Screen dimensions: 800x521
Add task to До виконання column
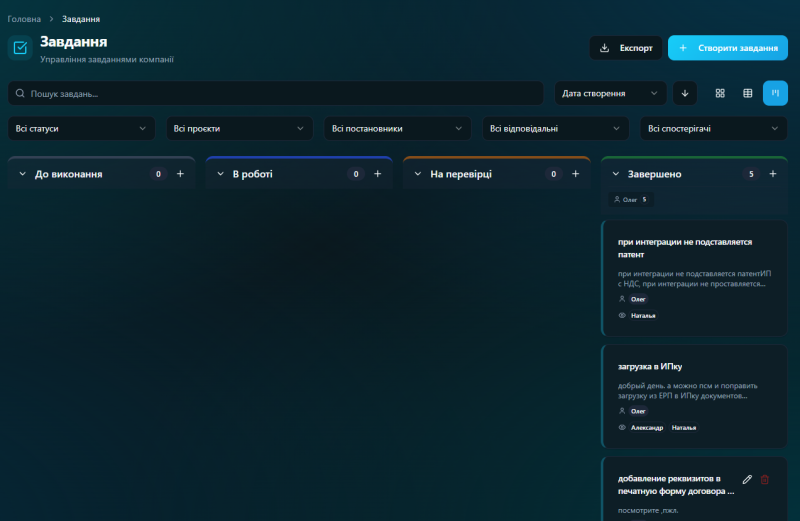coord(180,174)
